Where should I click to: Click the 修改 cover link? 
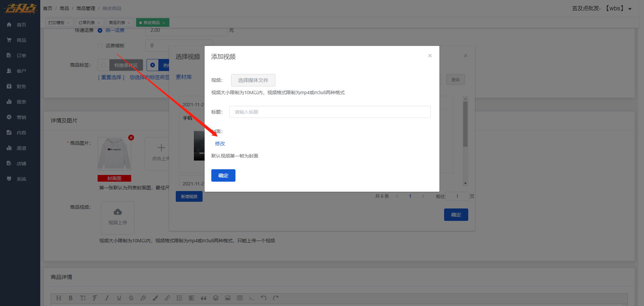coord(220,143)
